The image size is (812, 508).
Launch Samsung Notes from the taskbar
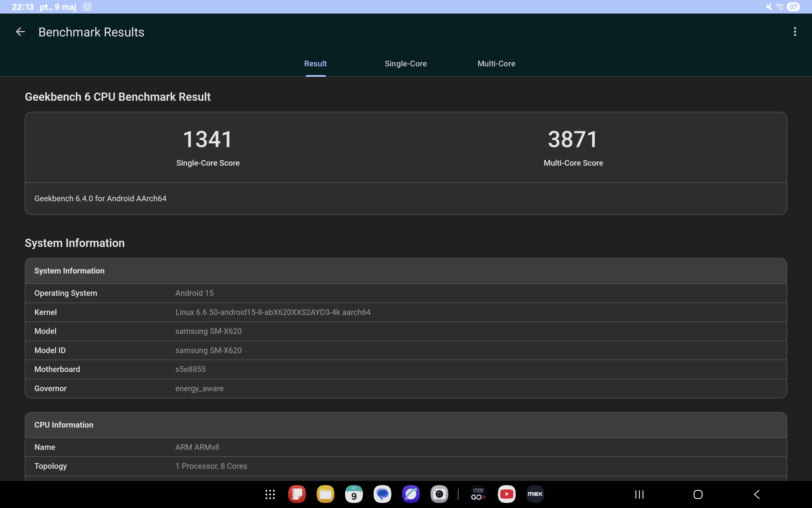(297, 494)
